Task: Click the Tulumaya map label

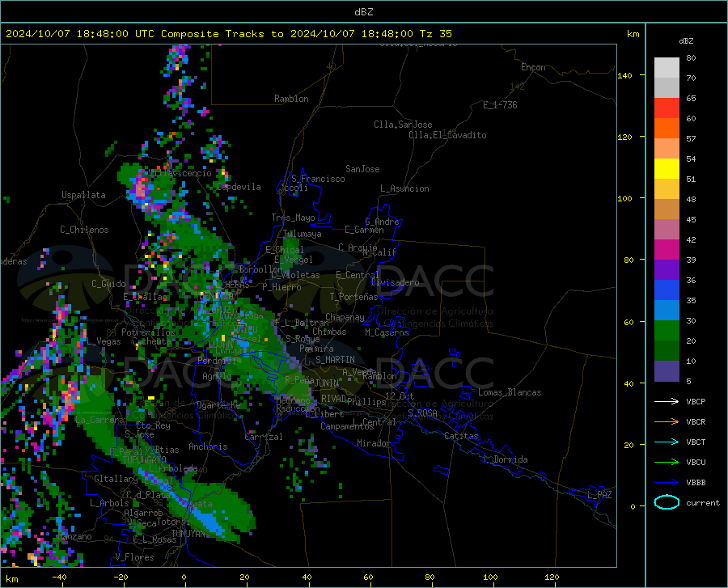Action: pos(303,234)
